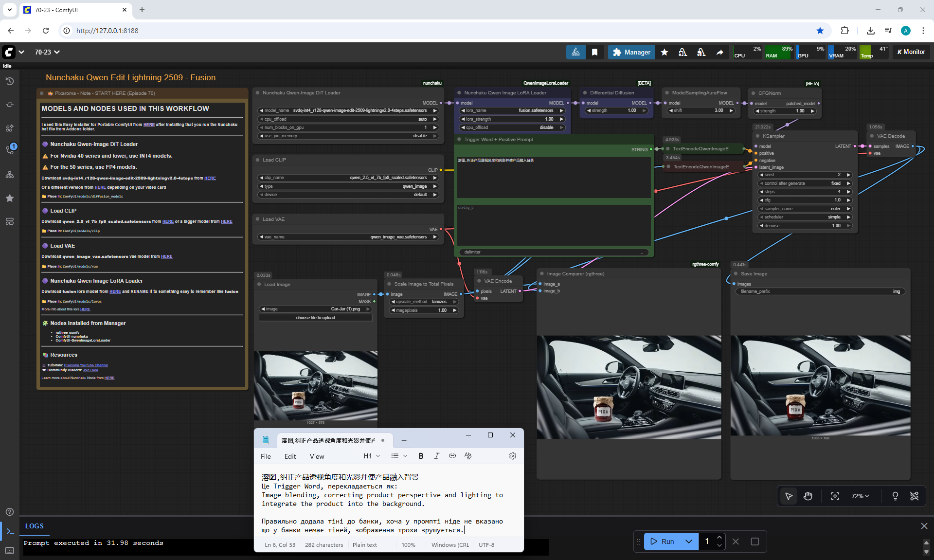934x560 pixels.
Task: Toggle the link visibility icon
Action: tap(915, 496)
